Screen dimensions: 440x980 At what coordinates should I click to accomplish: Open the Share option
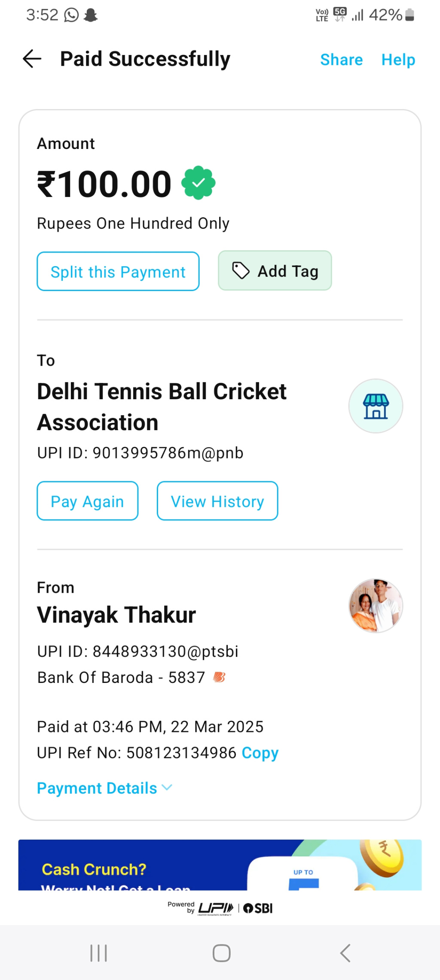tap(341, 60)
